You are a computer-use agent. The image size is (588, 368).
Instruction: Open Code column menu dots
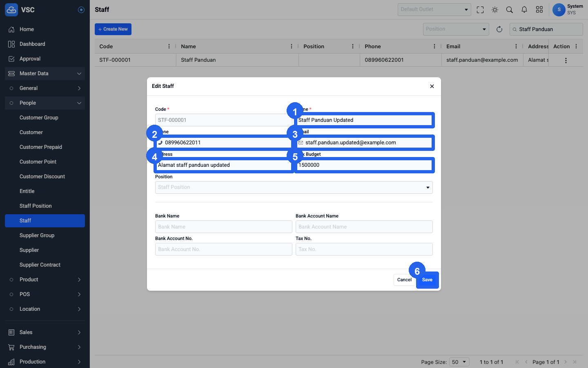[x=169, y=46]
